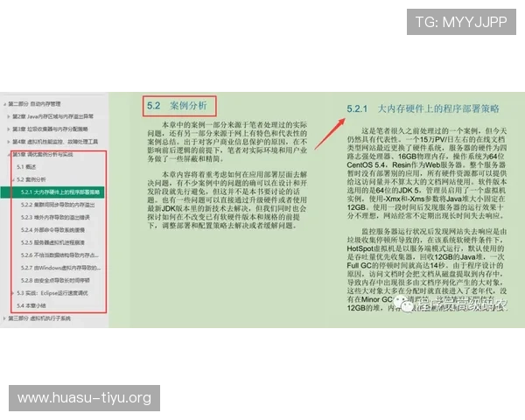Image resolution: width=525 pixels, height=420 pixels.
Task: Collapse 第5章 调优案例分析与实战 arrow
Action: pos(9,154)
